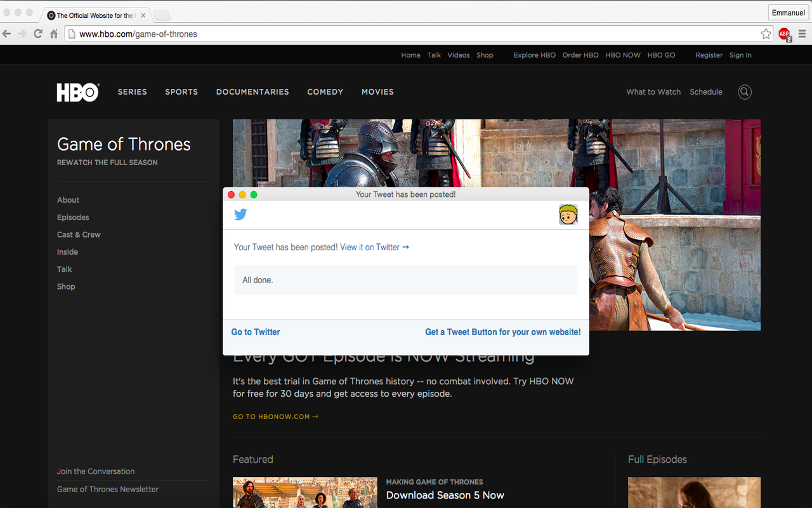Open the SPORTS menu
Screen dimensions: 812x508
(181, 92)
